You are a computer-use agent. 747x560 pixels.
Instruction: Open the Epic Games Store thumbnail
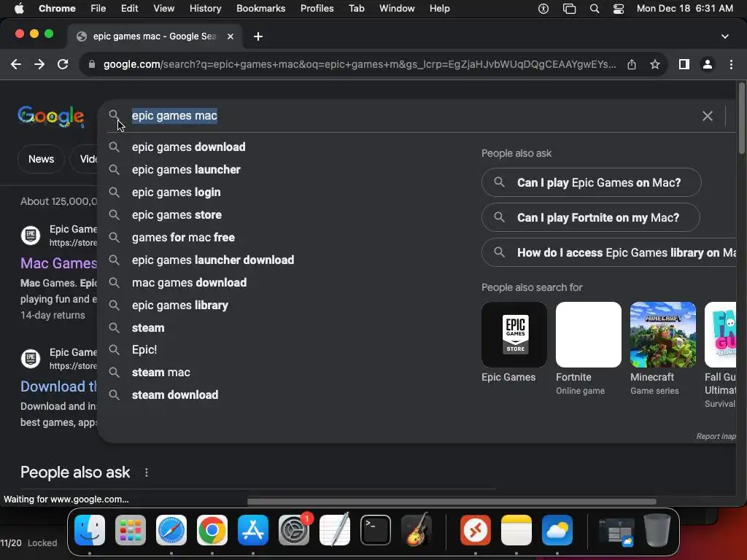click(x=514, y=335)
